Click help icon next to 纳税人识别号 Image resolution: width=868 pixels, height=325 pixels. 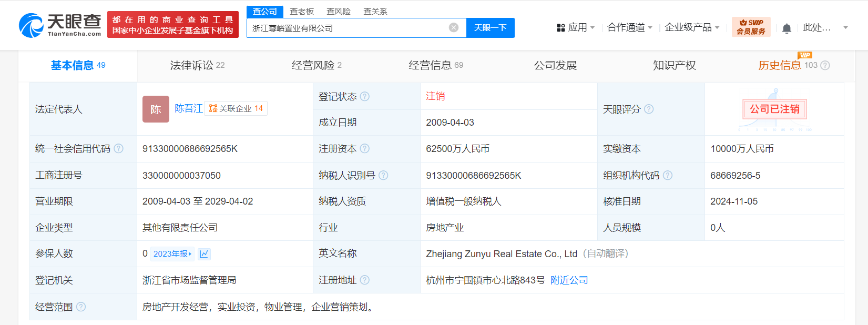pyautogui.click(x=383, y=175)
